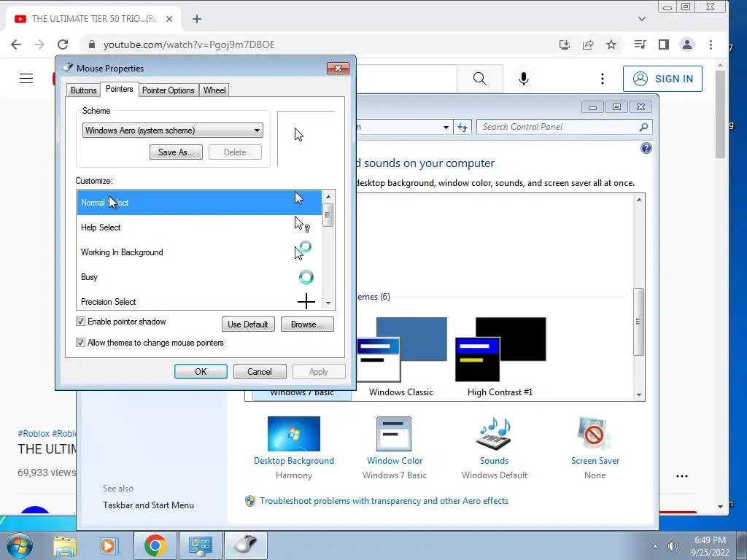Image resolution: width=747 pixels, height=560 pixels.
Task: Click the install app icon in address bar
Action: click(x=565, y=44)
